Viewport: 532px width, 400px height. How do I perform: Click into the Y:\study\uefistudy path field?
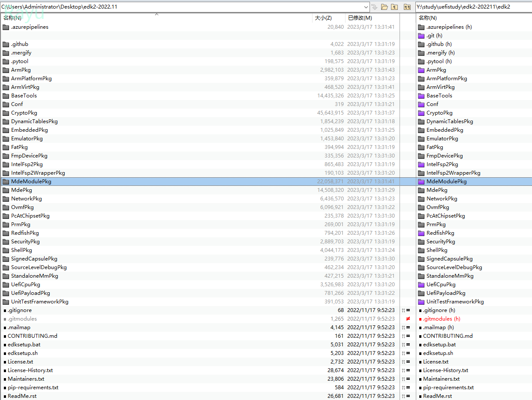click(x=474, y=7)
